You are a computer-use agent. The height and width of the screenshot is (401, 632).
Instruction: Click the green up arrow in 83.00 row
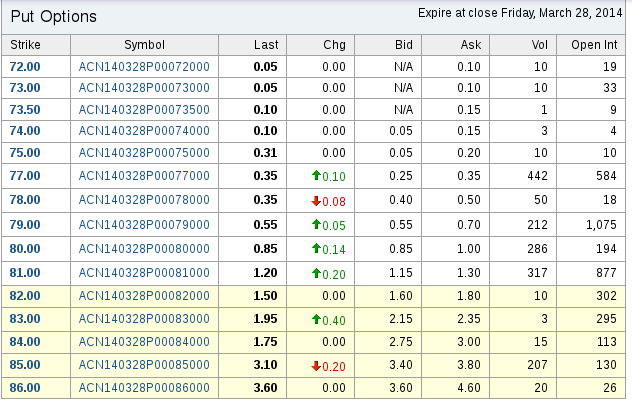coord(316,319)
